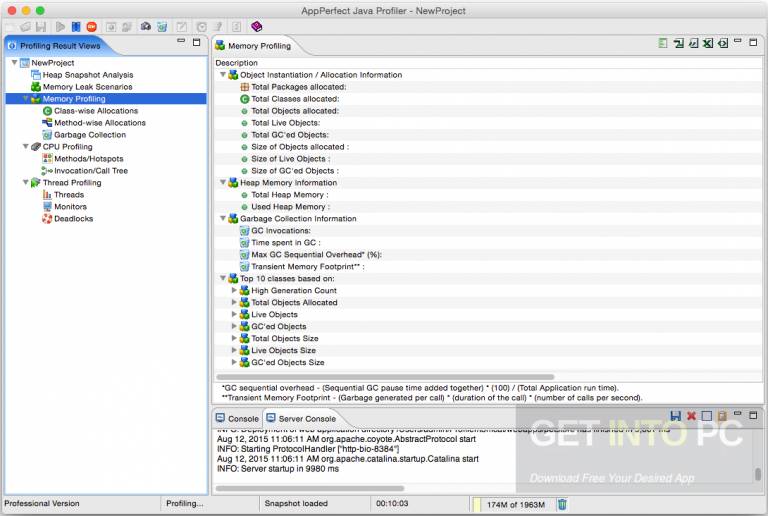
Task: Expand High Generation Count classes
Action: tap(234, 290)
